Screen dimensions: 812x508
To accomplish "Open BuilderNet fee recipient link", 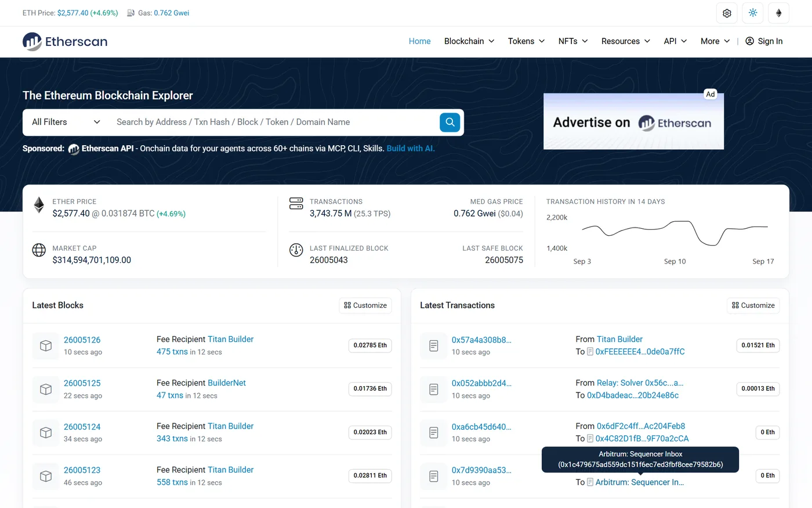I will click(x=227, y=383).
